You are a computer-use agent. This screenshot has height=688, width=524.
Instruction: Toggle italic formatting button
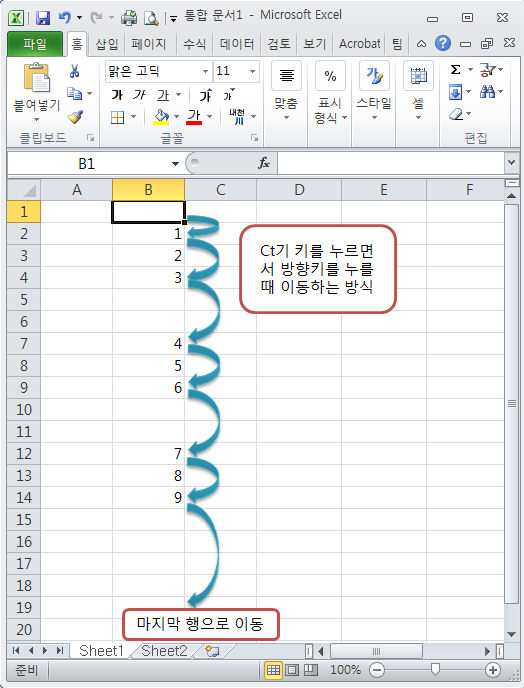(x=139, y=94)
